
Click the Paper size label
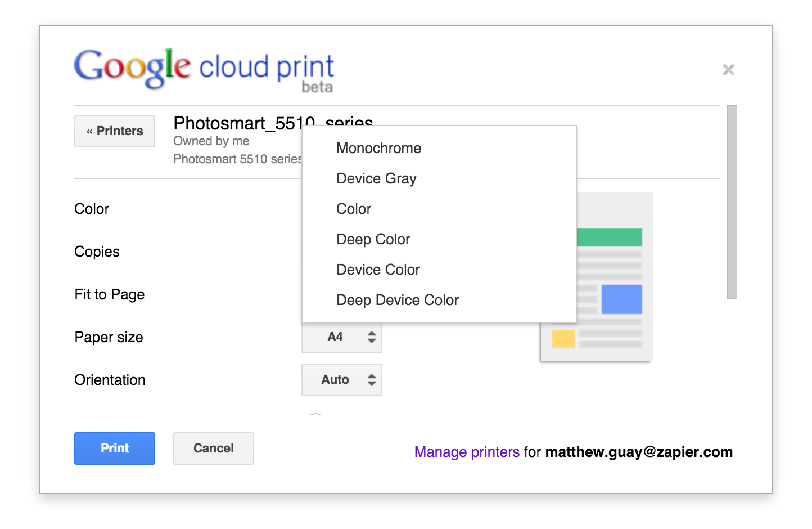(109, 337)
